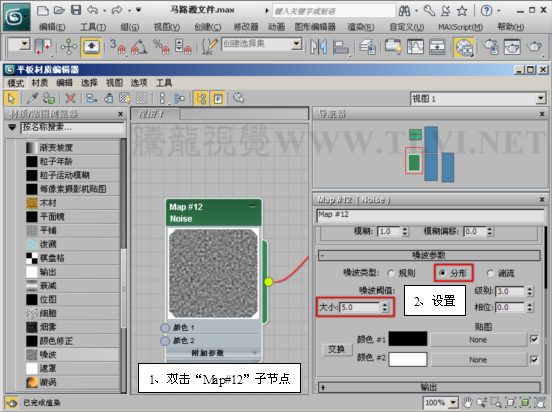Click the None map button for 颜色 #1
The width and height of the screenshot is (552, 412).
tap(478, 340)
